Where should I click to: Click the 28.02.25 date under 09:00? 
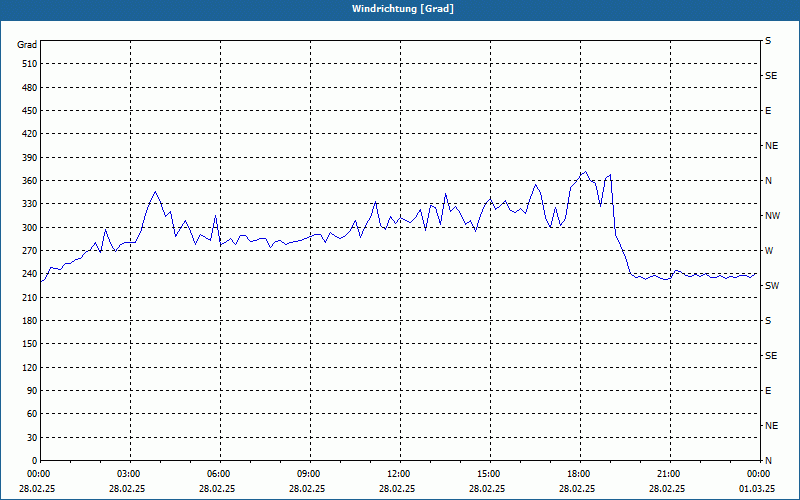(x=307, y=489)
